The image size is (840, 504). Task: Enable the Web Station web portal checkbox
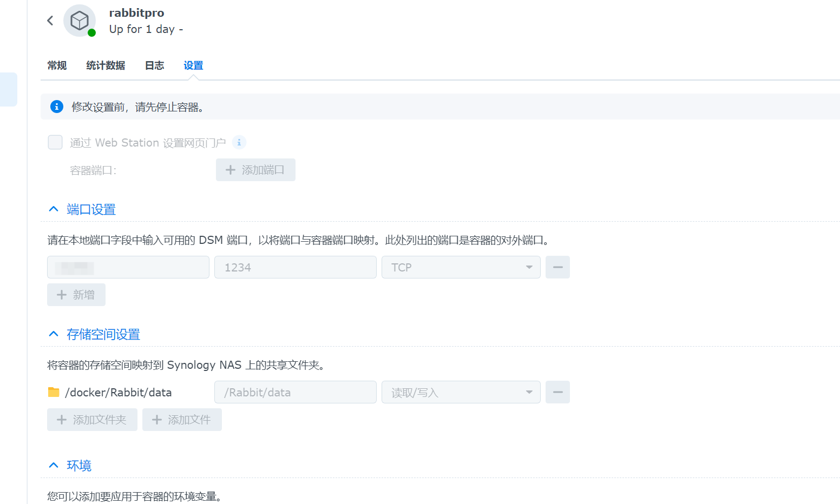tap(55, 142)
